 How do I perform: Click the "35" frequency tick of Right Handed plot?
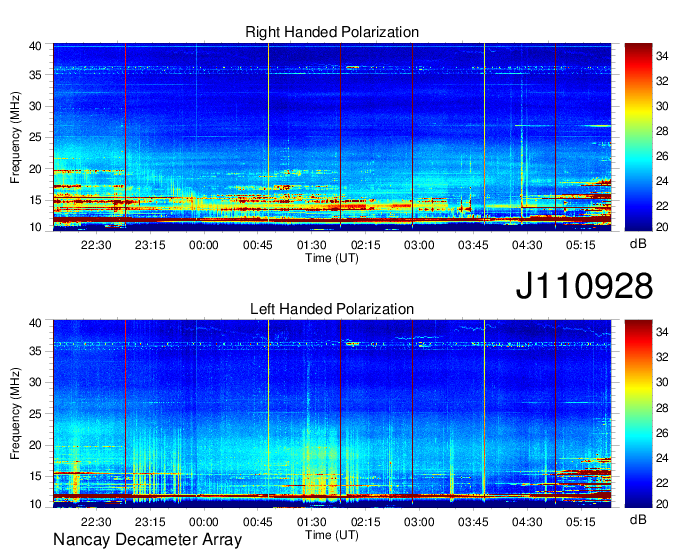(x=35, y=75)
